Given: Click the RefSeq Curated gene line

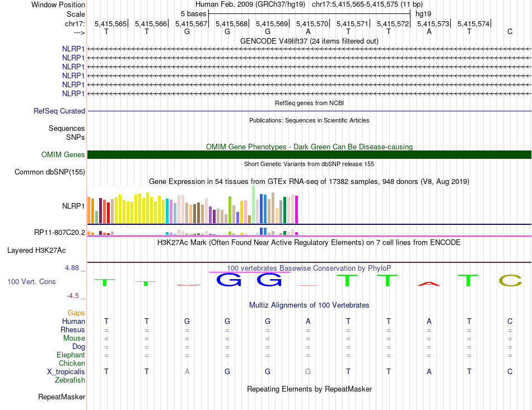Looking at the screenshot, I should 310,111.
